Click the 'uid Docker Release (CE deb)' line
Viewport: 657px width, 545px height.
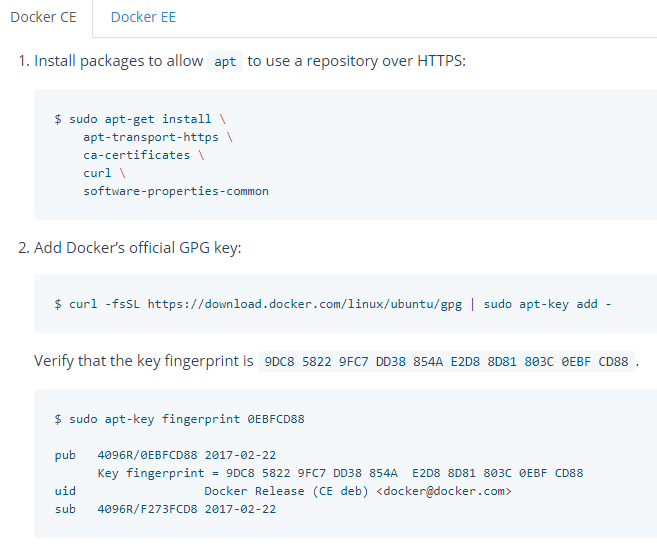pyautogui.click(x=283, y=491)
